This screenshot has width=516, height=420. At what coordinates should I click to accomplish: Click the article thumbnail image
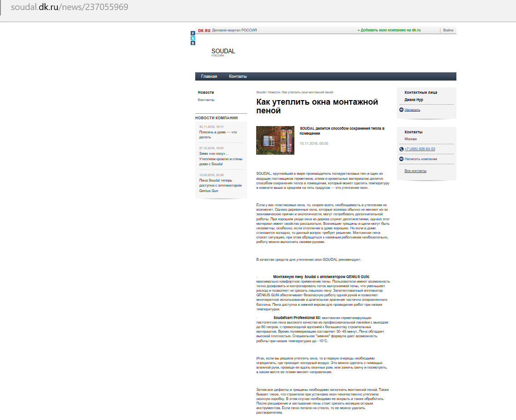(x=275, y=140)
